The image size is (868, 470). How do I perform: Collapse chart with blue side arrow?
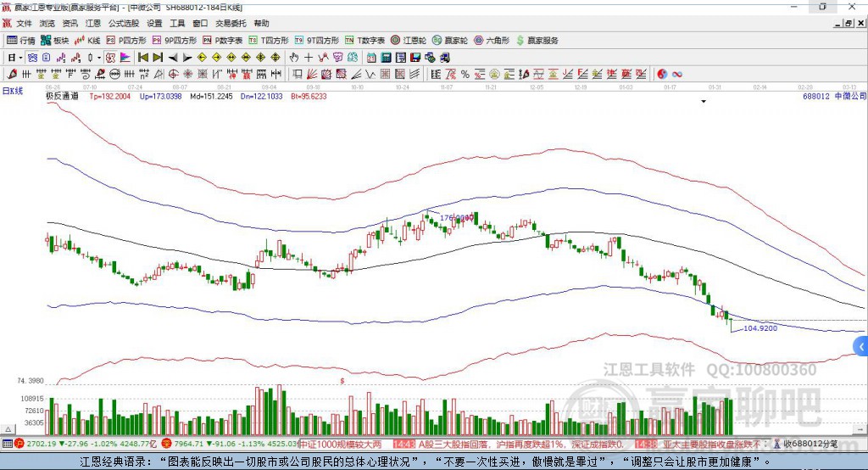pos(861,348)
